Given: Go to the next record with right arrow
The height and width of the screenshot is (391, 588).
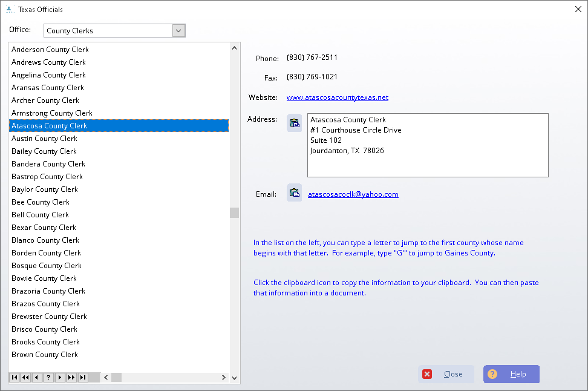Looking at the screenshot, I should tap(60, 378).
